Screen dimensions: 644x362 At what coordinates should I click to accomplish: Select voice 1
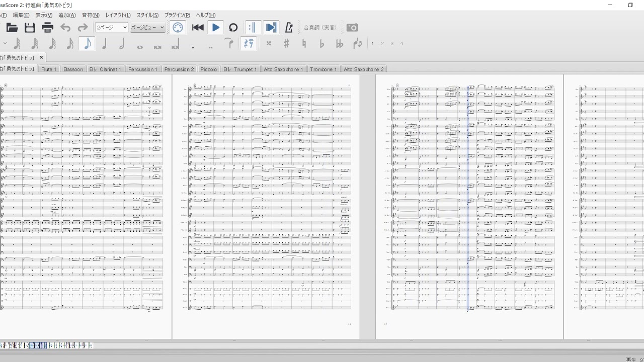pos(372,44)
